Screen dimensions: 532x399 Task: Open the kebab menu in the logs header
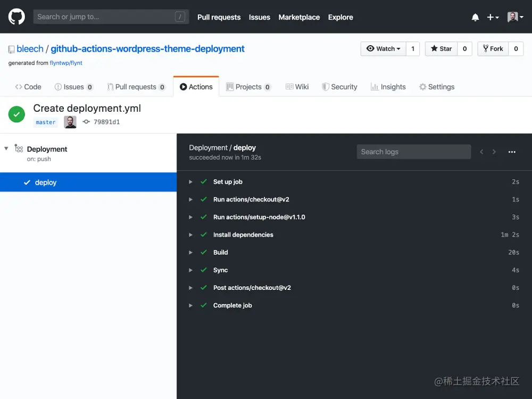click(512, 152)
